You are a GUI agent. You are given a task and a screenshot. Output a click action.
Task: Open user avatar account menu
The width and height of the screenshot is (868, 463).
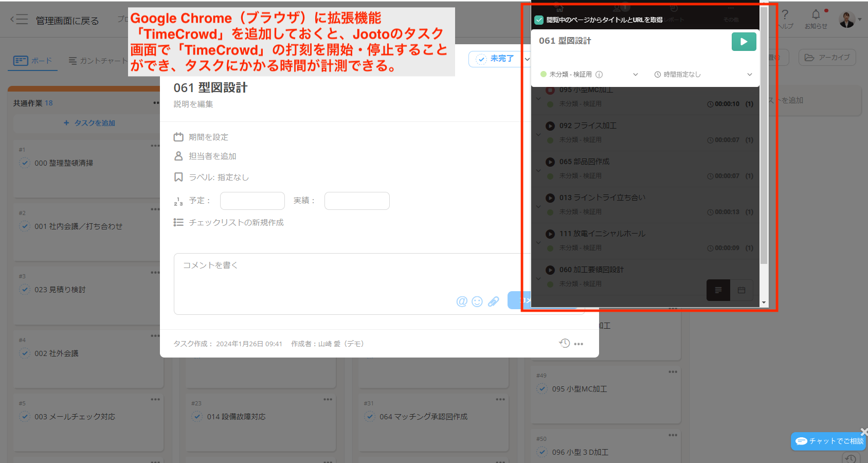849,20
